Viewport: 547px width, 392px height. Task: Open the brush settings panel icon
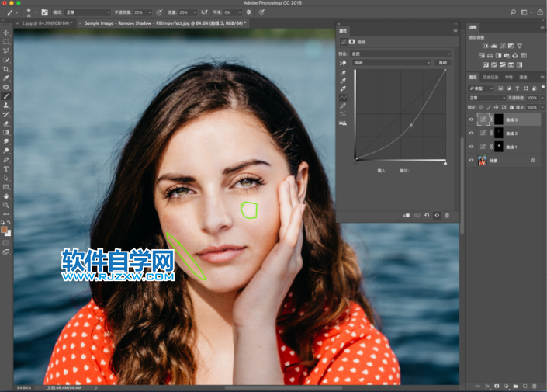click(x=45, y=12)
